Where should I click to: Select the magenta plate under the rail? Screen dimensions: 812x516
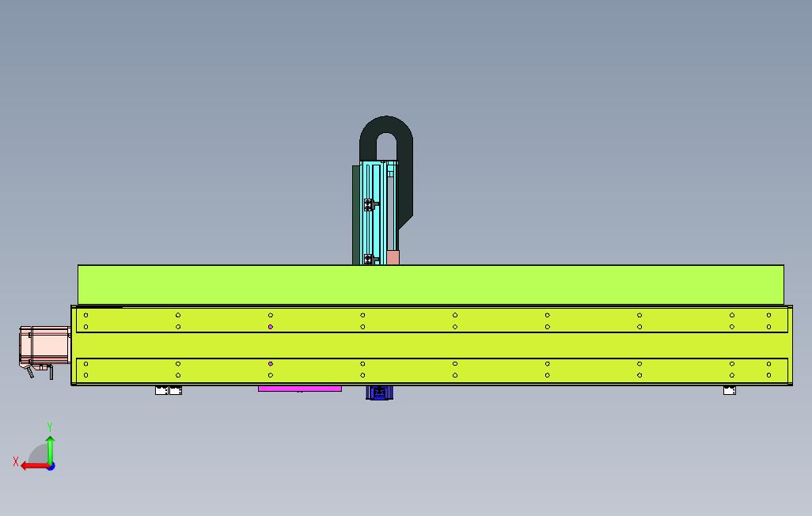pyautogui.click(x=300, y=389)
